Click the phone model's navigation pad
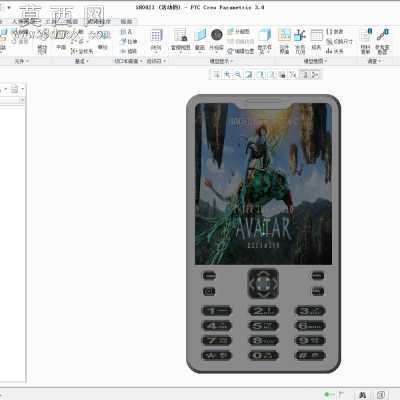 [x=263, y=284]
